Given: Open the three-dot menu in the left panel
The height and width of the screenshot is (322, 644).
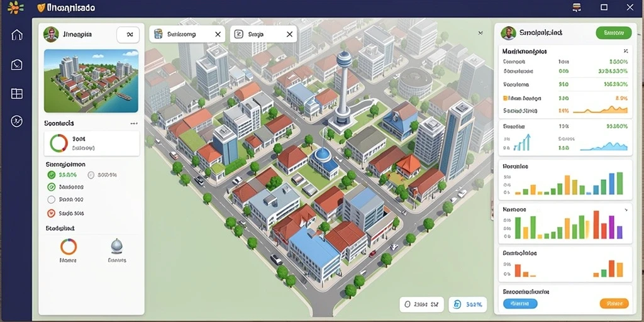Looking at the screenshot, I should (x=133, y=123).
